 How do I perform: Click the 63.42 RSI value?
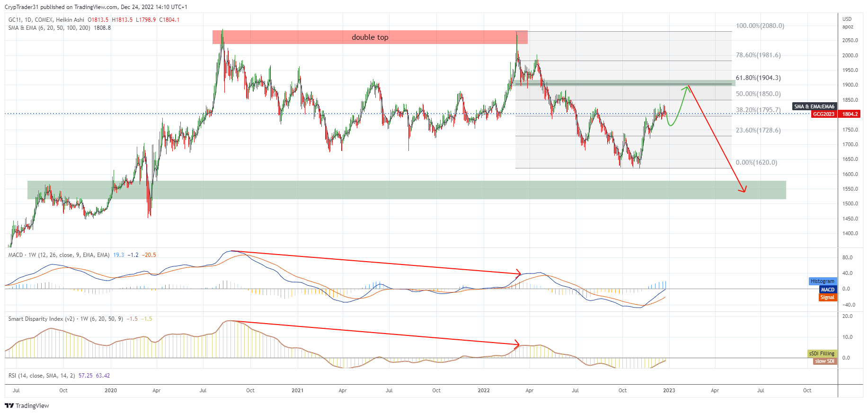103,376
